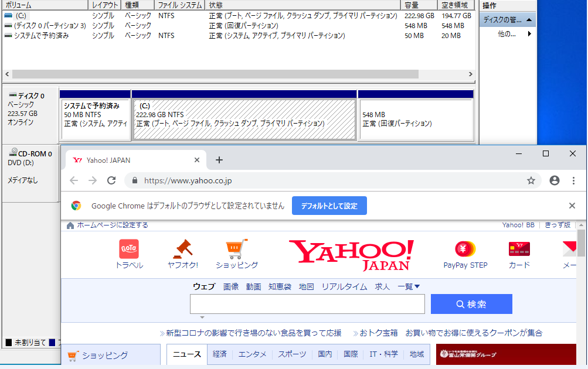This screenshot has height=369, width=588.
Task: Select the ウェブ search tab
Action: (204, 286)
